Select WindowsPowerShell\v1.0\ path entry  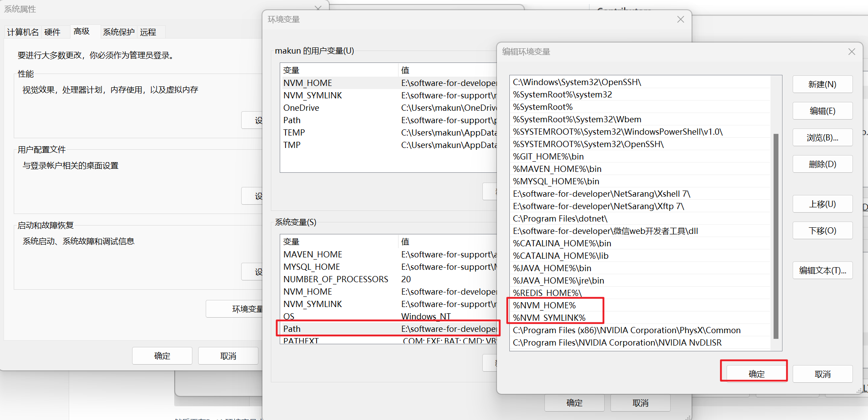640,132
